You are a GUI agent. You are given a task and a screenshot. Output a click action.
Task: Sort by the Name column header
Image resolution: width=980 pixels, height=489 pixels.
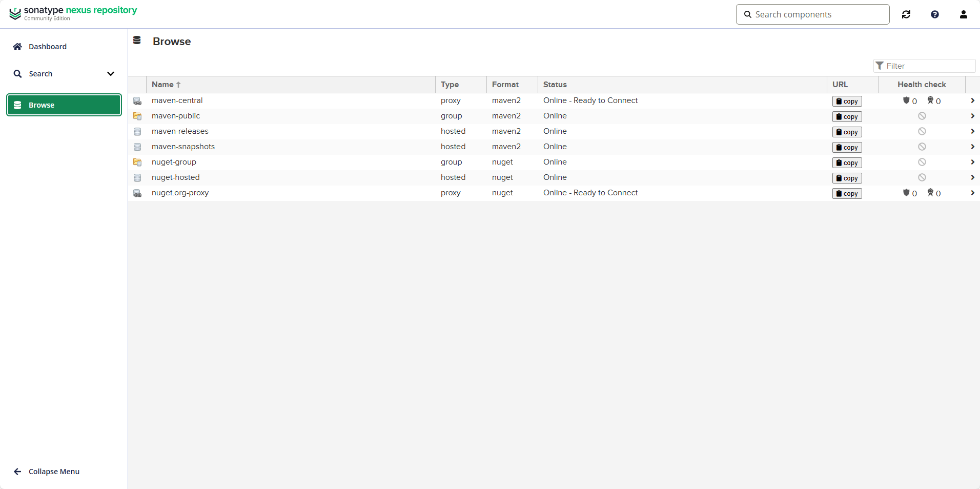163,85
